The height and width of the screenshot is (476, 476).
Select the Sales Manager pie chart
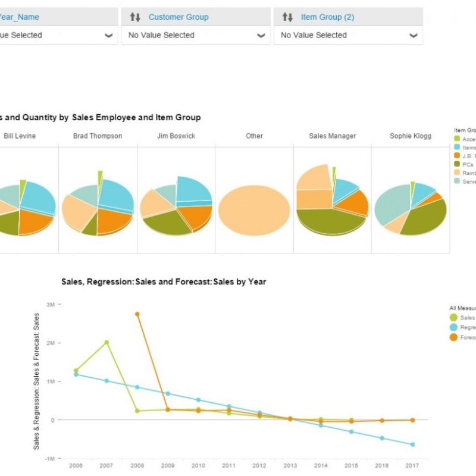tap(333, 201)
